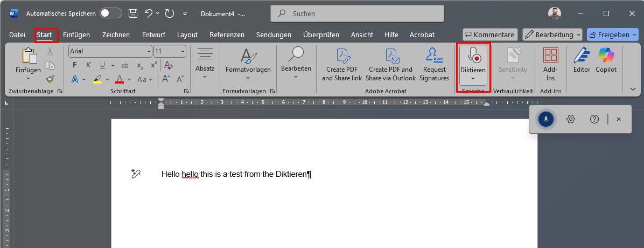Expand the Diktieren dropdown arrow
Viewport: 644px width, 248px height.
click(x=473, y=79)
